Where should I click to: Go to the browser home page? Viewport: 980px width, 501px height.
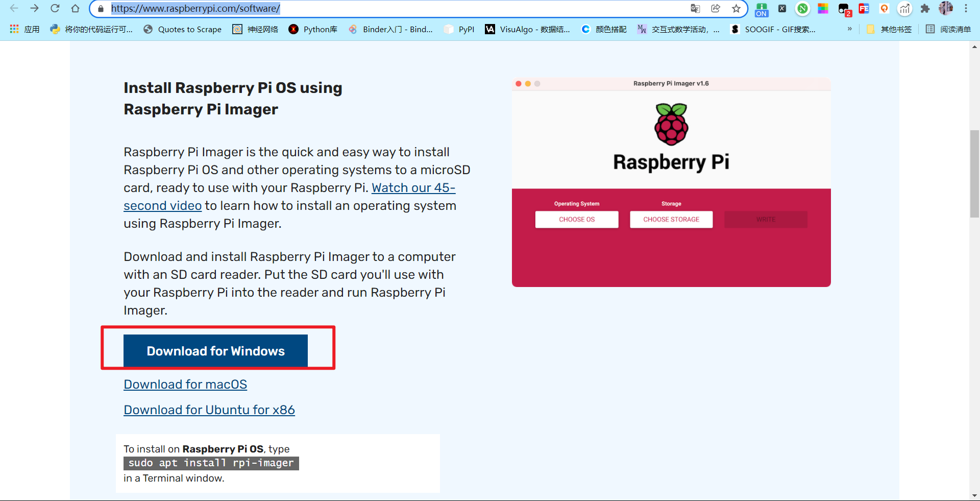(75, 8)
